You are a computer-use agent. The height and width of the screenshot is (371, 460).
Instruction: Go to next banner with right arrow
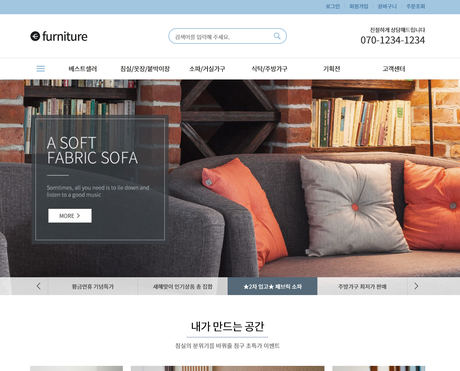coord(416,286)
